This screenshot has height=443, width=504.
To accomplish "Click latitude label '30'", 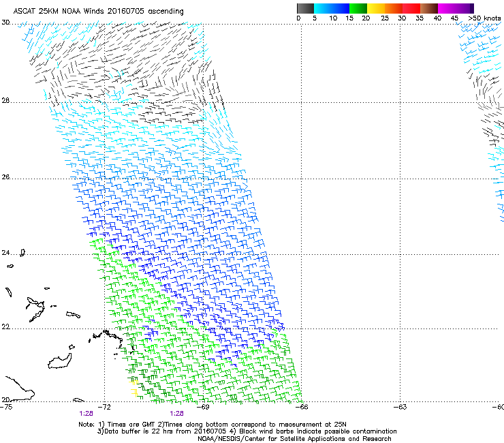I will coord(5,22).
